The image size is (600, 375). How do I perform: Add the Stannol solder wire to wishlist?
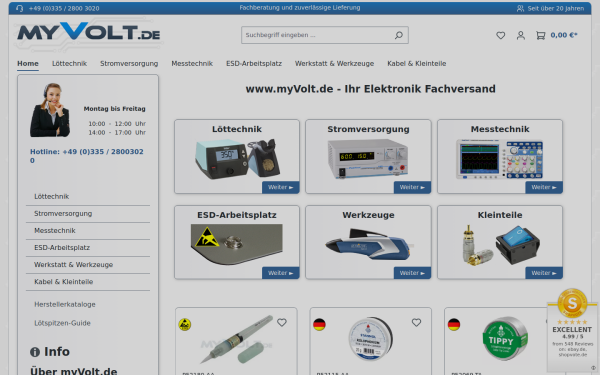416,323
